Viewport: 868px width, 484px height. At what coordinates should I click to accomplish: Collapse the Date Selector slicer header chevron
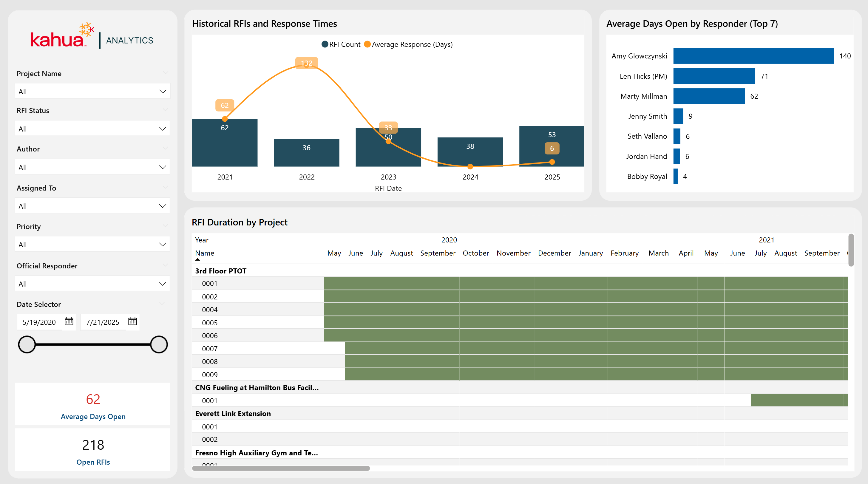tap(162, 304)
